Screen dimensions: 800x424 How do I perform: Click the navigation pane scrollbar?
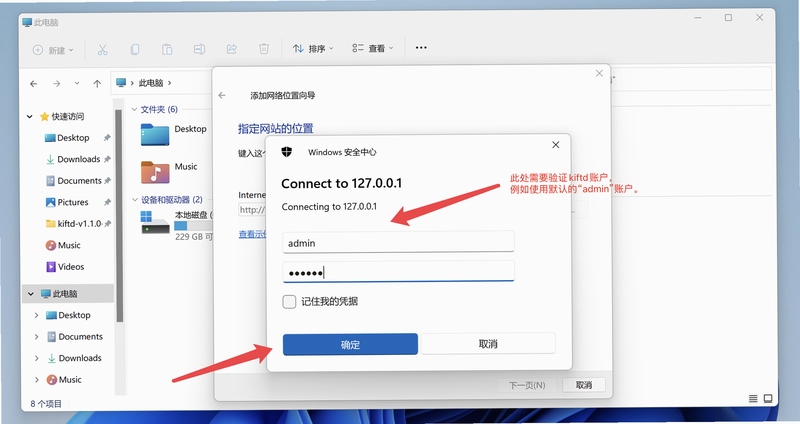(119, 216)
